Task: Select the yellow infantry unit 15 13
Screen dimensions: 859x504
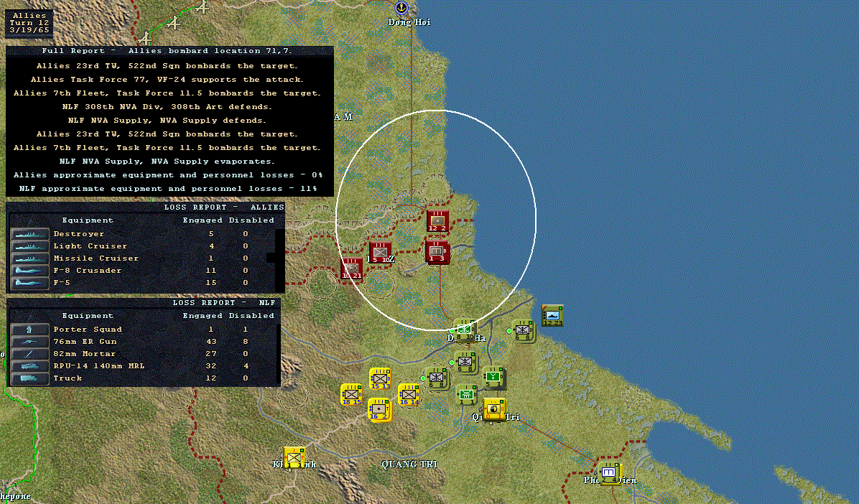Action: 380,379
